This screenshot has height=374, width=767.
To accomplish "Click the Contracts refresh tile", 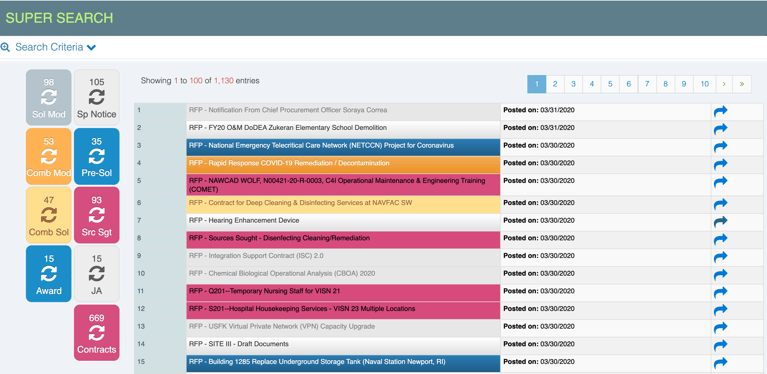I will (x=96, y=333).
